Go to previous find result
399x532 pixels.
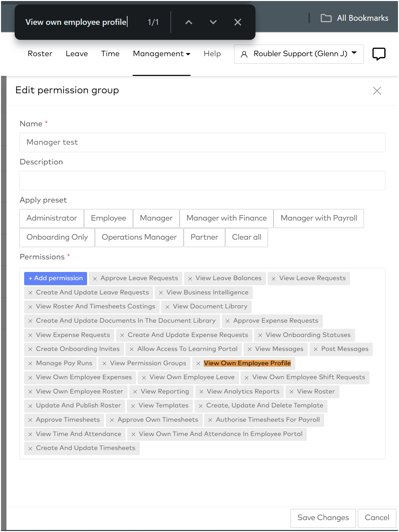coord(189,22)
